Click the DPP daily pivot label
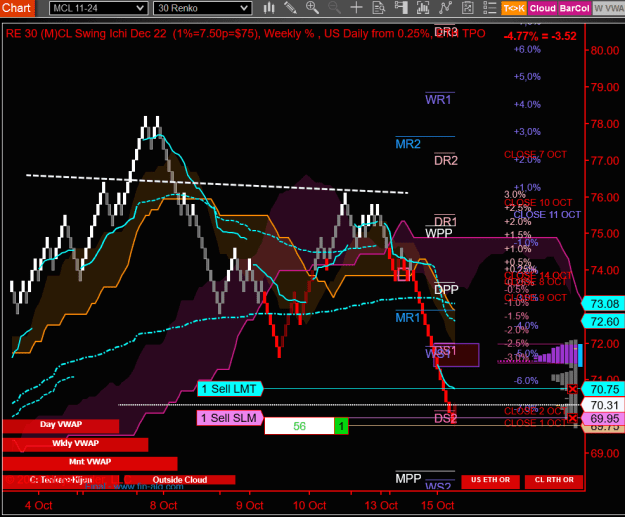The image size is (625, 517). (446, 289)
